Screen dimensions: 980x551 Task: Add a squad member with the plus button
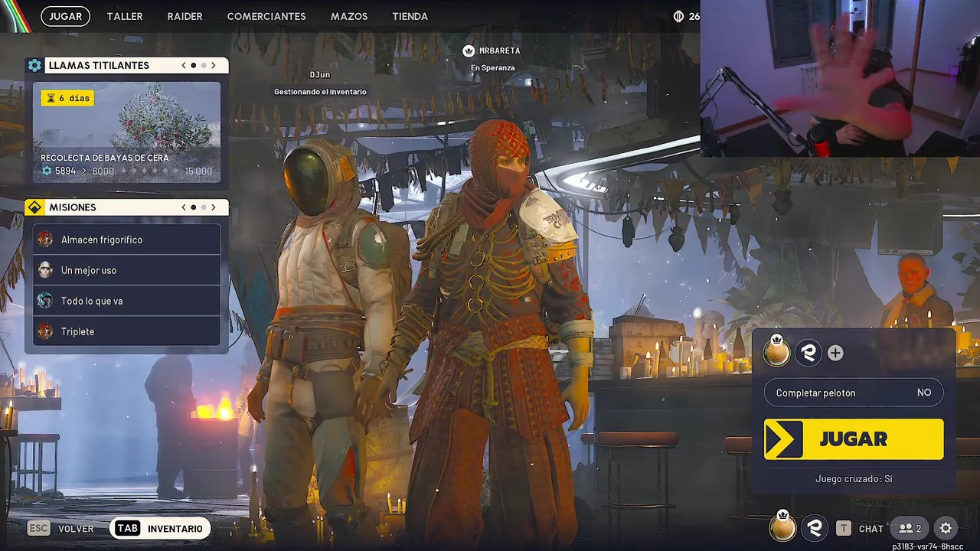[835, 353]
